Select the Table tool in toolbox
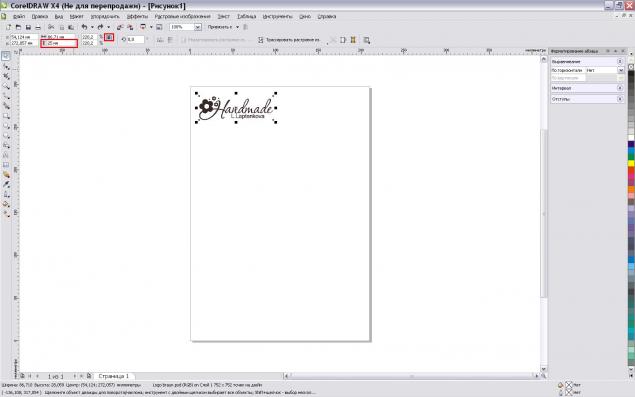The image size is (635, 397). [6, 165]
